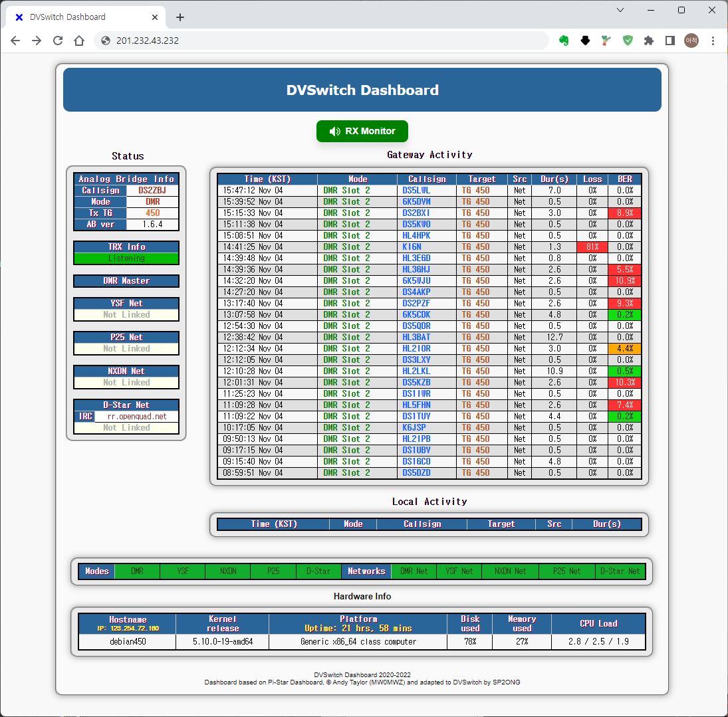Click the NXDN Net network indicator

point(510,571)
